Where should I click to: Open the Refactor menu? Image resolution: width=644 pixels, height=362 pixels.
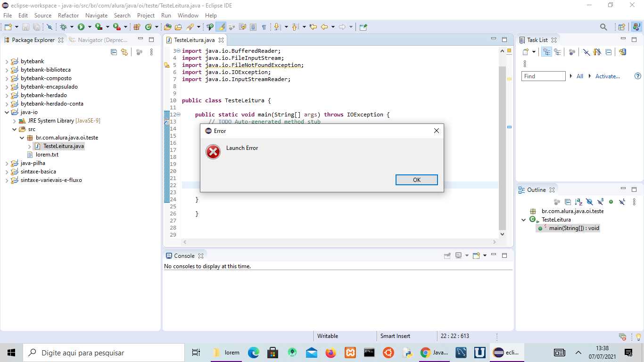(68, 16)
